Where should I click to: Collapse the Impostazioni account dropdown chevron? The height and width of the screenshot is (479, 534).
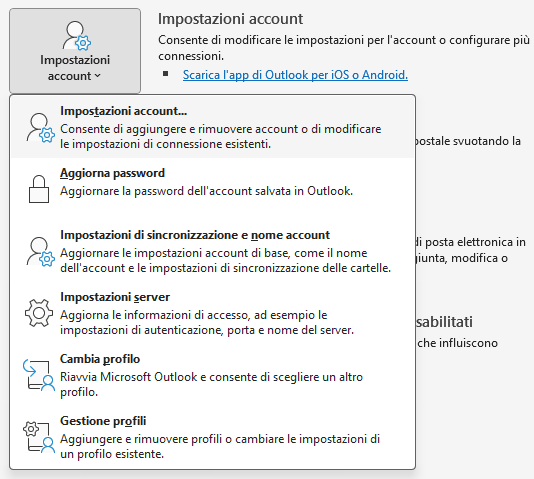coord(98,76)
